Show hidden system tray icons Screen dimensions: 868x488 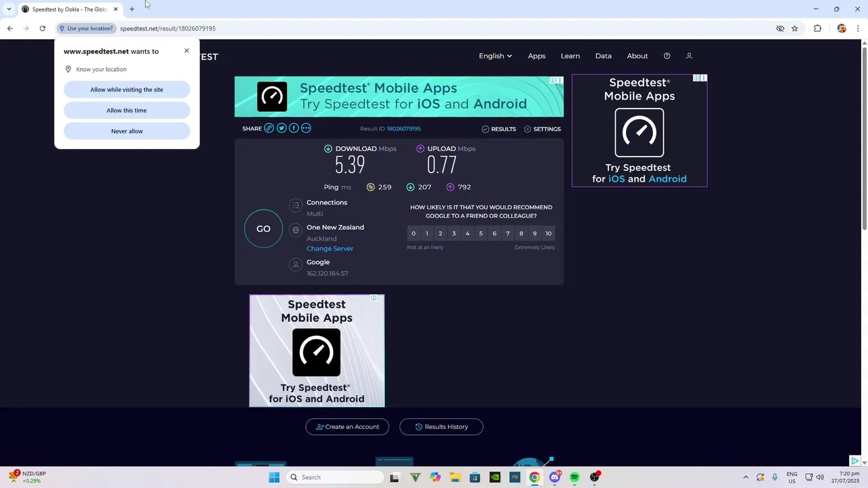(x=746, y=477)
